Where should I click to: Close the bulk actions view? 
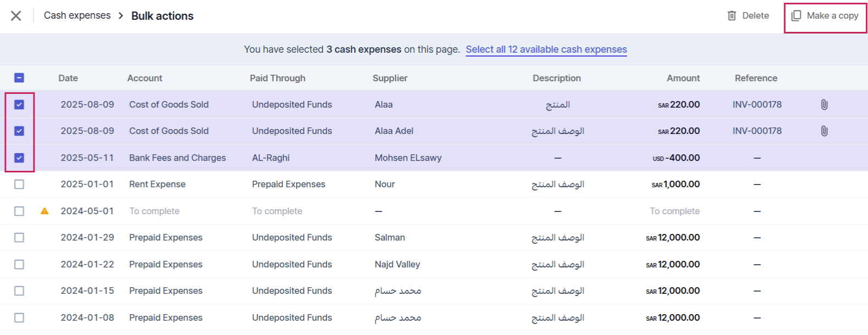click(16, 16)
